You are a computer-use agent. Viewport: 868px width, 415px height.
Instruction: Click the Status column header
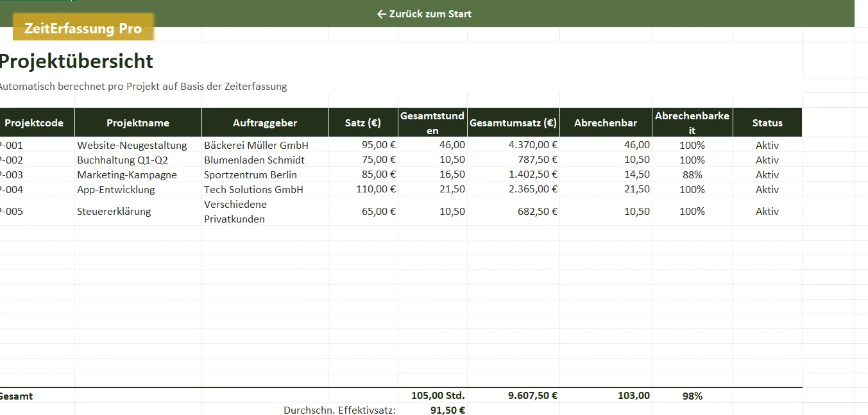767,123
